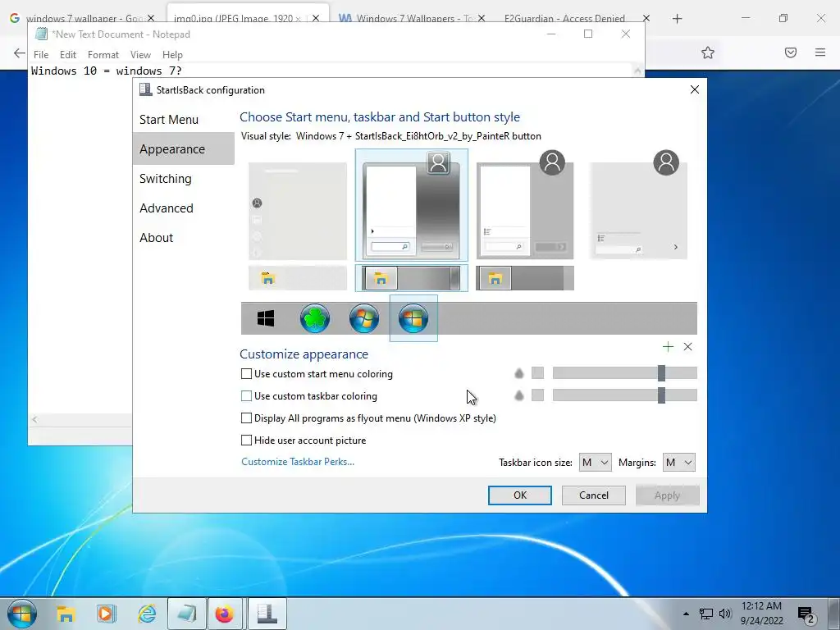840x630 pixels.
Task: Click Notepad text Windows 10 = windows 7?
Action: click(107, 71)
